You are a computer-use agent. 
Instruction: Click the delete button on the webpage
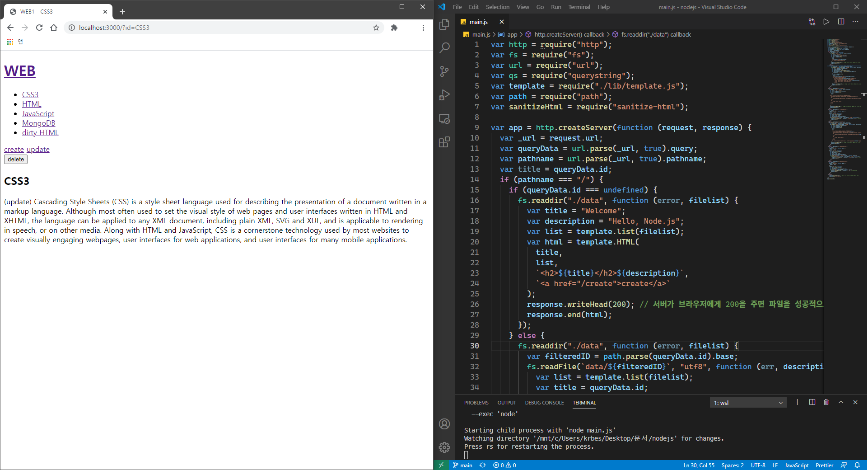pyautogui.click(x=16, y=159)
